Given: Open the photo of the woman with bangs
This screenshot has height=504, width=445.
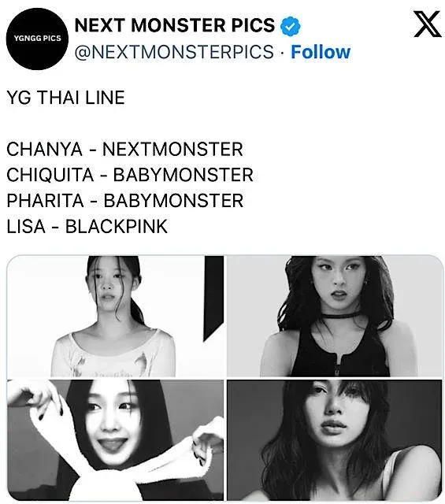Looking at the screenshot, I should coord(335,439).
